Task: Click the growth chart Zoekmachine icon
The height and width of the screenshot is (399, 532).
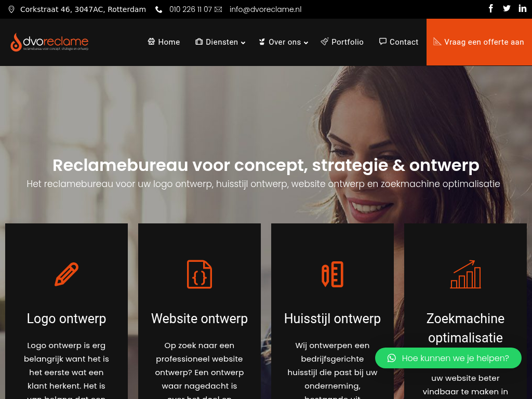Action: 465,274
